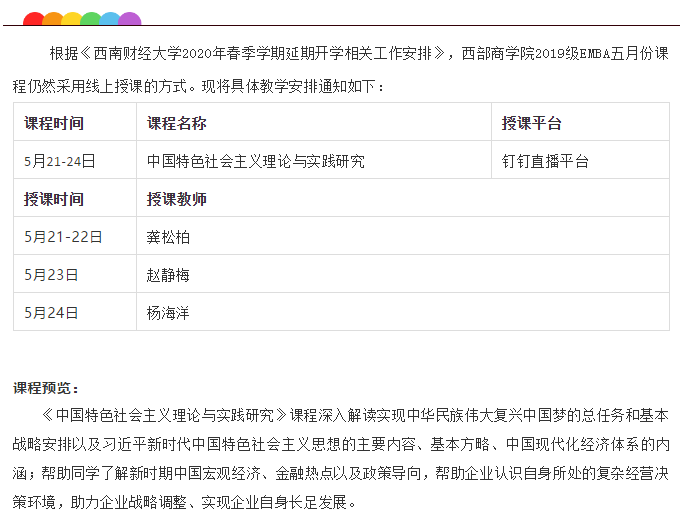Click the 授课时间 sub-header cell
Viewport: 691px width, 531px height.
[x=54, y=199]
